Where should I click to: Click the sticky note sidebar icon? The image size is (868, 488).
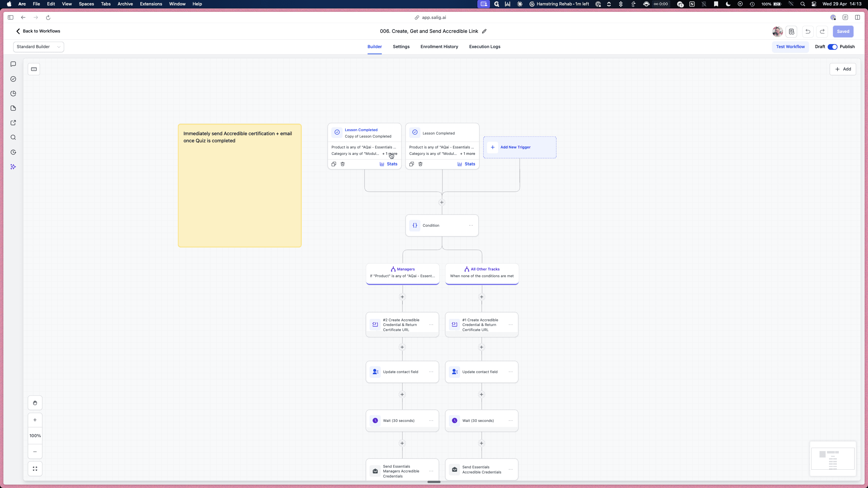coord(13,108)
